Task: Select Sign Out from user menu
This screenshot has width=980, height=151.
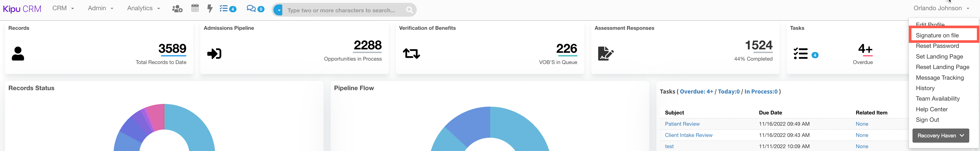Action: (927, 120)
